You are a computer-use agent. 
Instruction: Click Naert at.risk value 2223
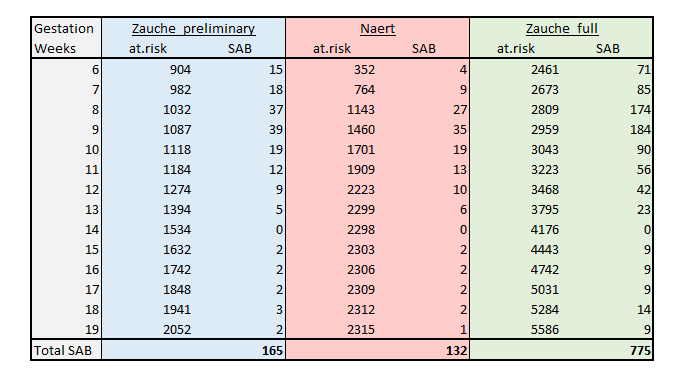361,190
